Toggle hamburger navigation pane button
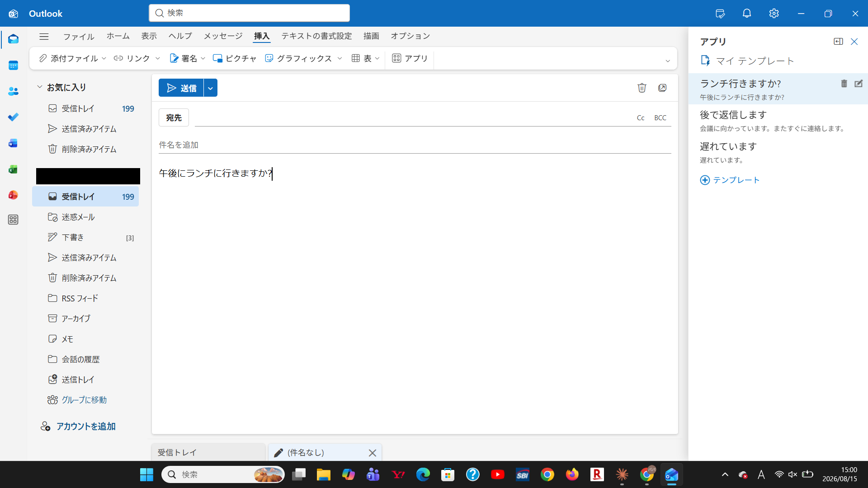868x488 pixels. click(44, 37)
